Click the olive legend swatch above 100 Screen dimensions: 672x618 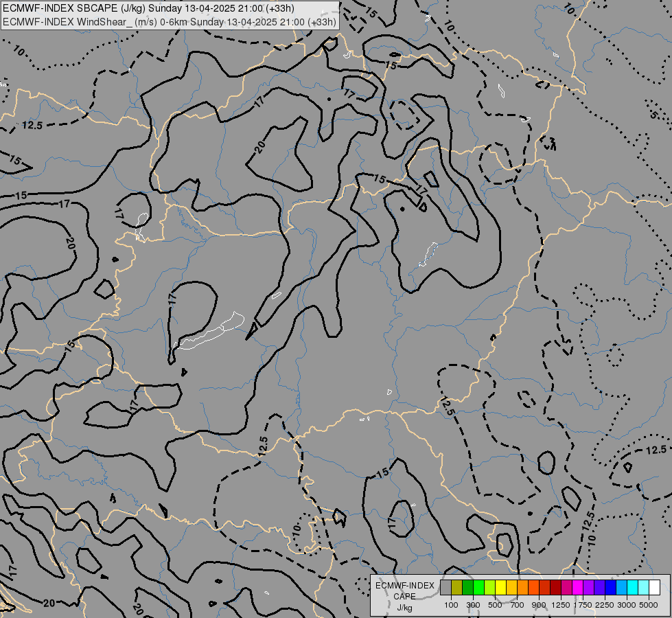[x=457, y=588]
